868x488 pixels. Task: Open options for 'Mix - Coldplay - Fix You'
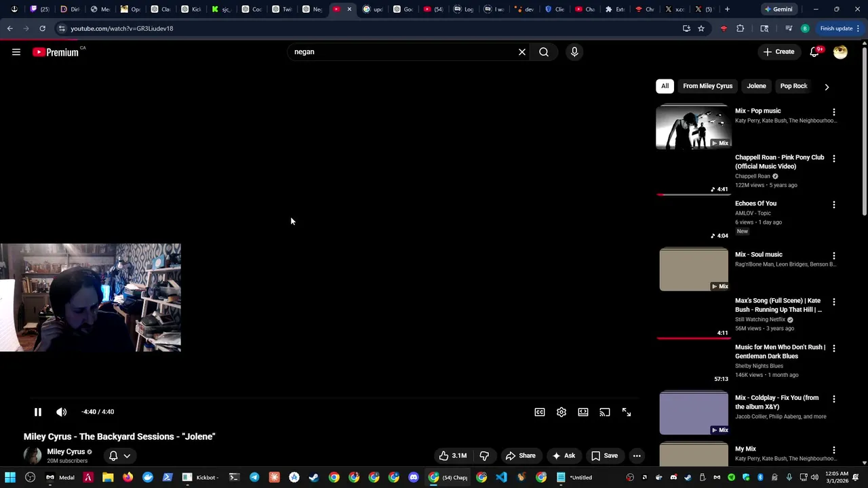[x=834, y=399]
